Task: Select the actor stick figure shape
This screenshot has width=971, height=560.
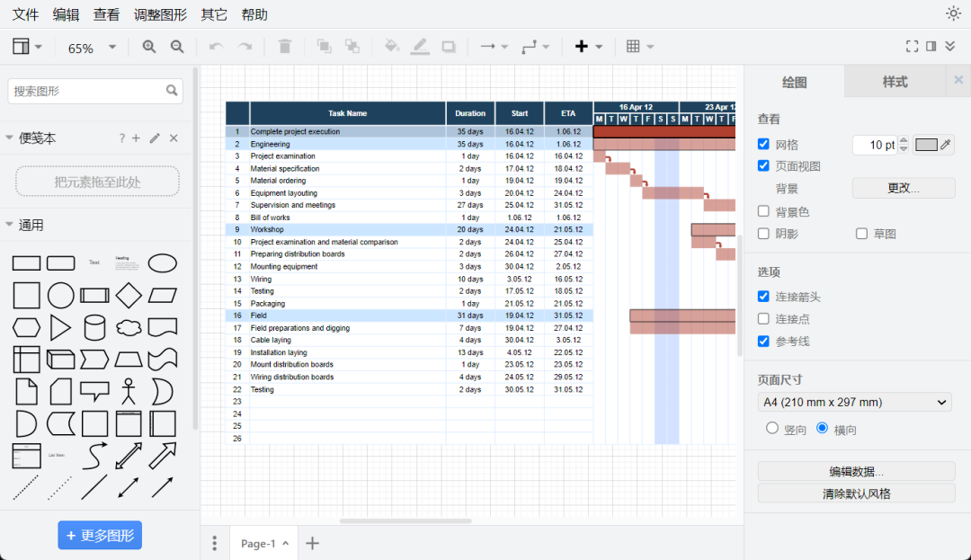Action: (x=129, y=391)
